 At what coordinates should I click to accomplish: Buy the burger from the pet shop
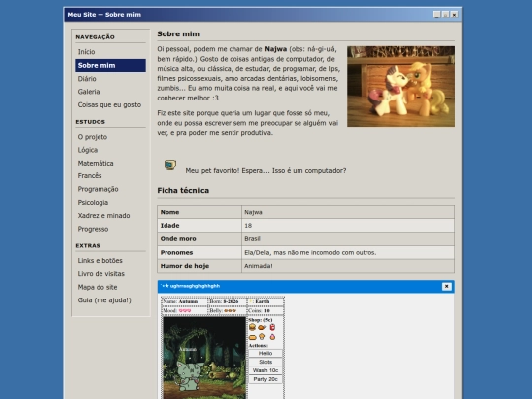pos(252,327)
